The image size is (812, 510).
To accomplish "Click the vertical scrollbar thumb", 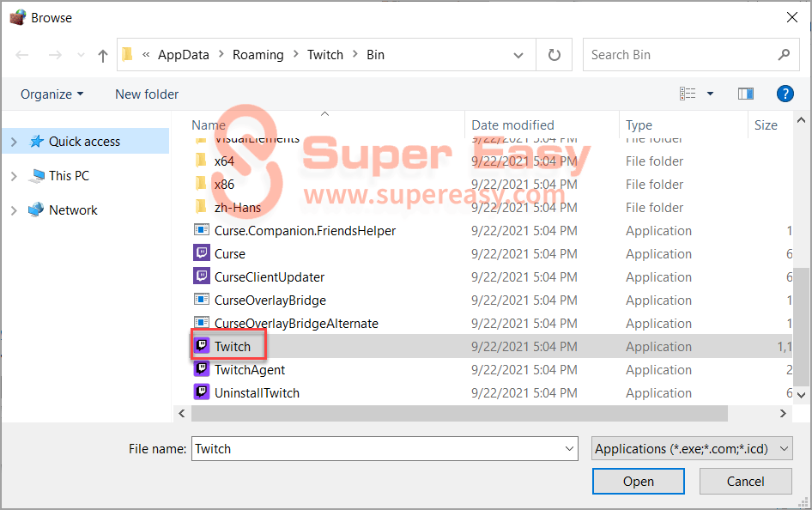I will coord(801,326).
